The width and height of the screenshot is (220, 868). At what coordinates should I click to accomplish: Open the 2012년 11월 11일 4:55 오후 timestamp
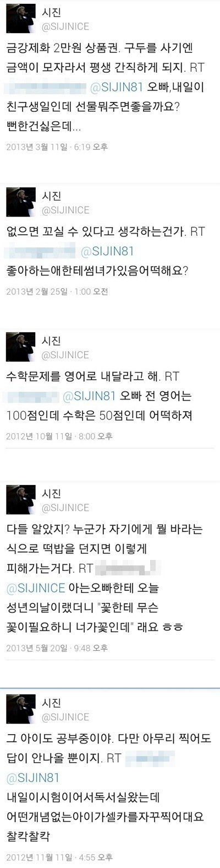point(59,857)
